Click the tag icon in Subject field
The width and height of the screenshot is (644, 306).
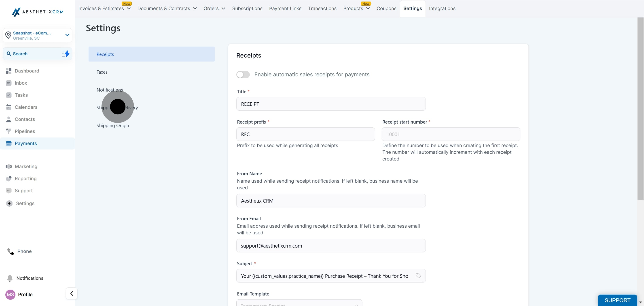418,276
